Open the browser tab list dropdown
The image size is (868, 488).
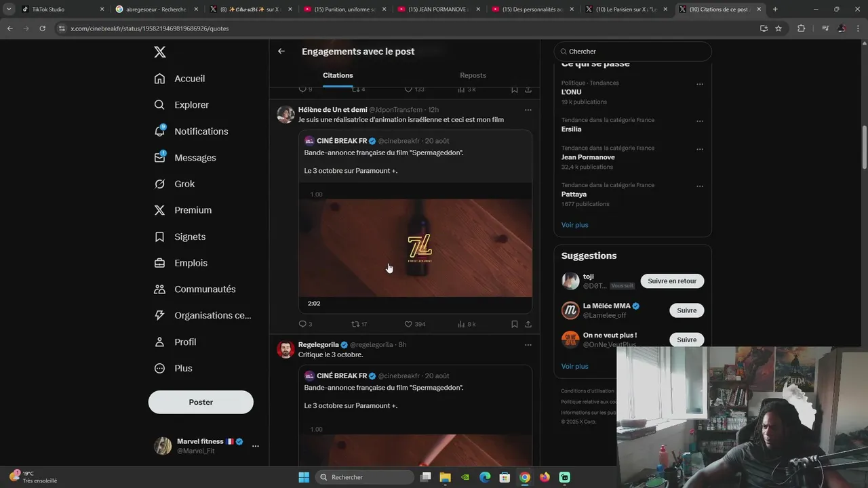pos(9,9)
